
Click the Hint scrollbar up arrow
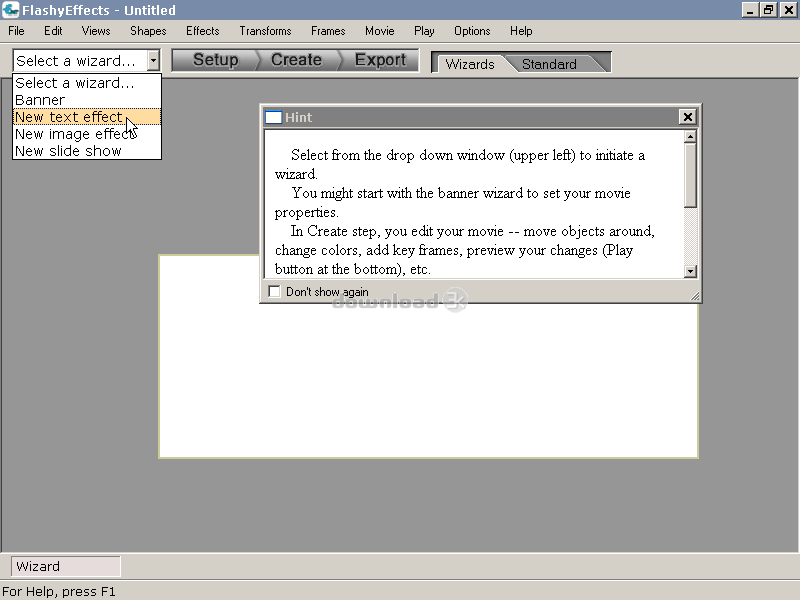(x=690, y=137)
